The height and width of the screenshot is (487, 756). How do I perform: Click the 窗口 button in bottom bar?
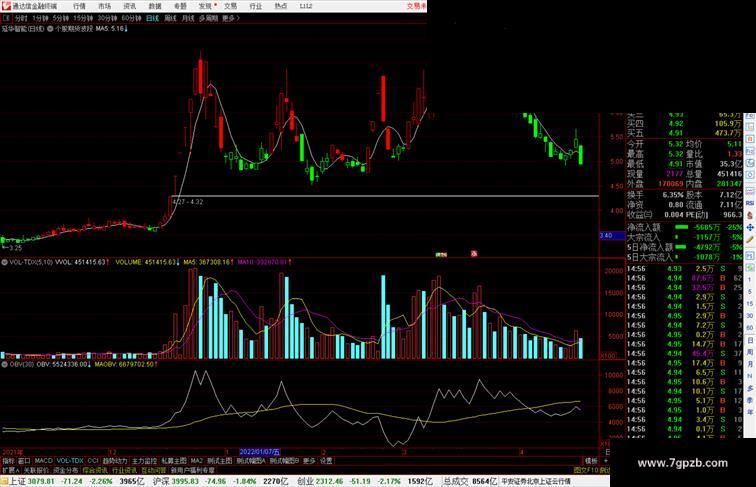click(x=24, y=461)
